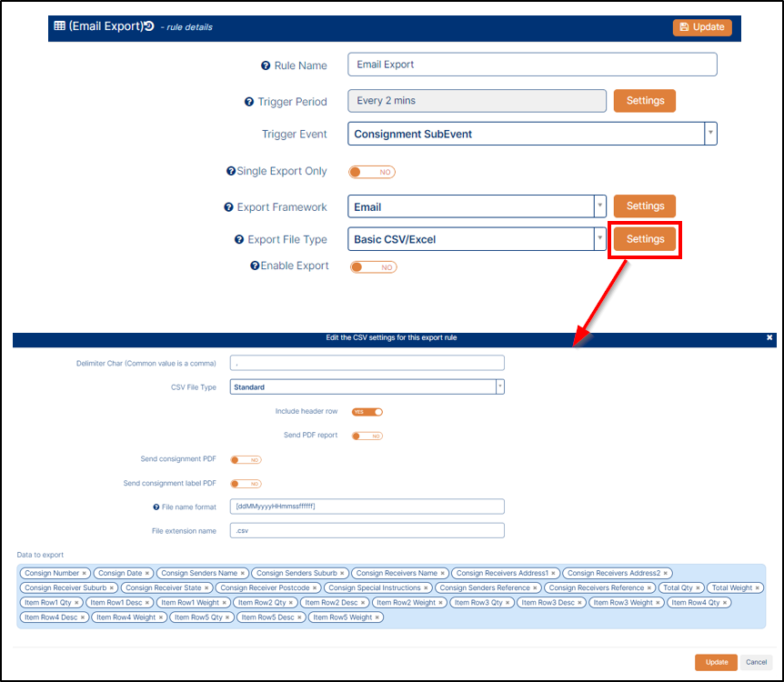Viewport: 784px width, 682px height.
Task: Select the Item Row2 Weight tag text
Action: coord(406,603)
